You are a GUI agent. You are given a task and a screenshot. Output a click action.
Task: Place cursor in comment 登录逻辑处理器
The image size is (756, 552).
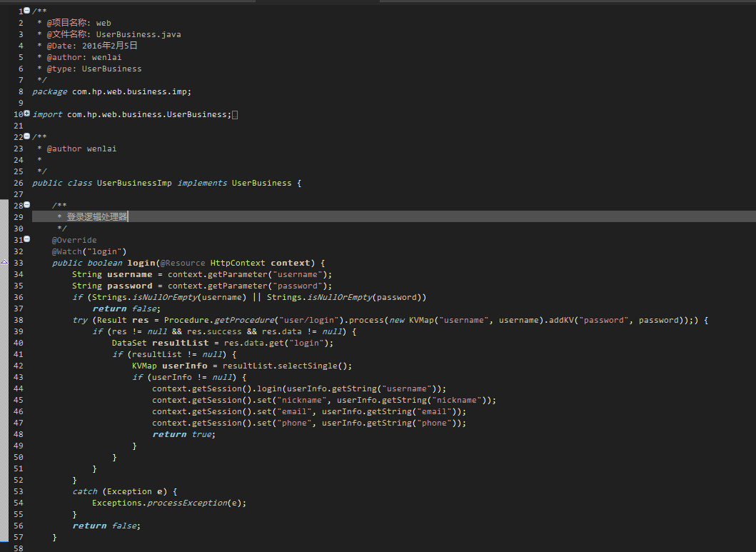click(97, 217)
